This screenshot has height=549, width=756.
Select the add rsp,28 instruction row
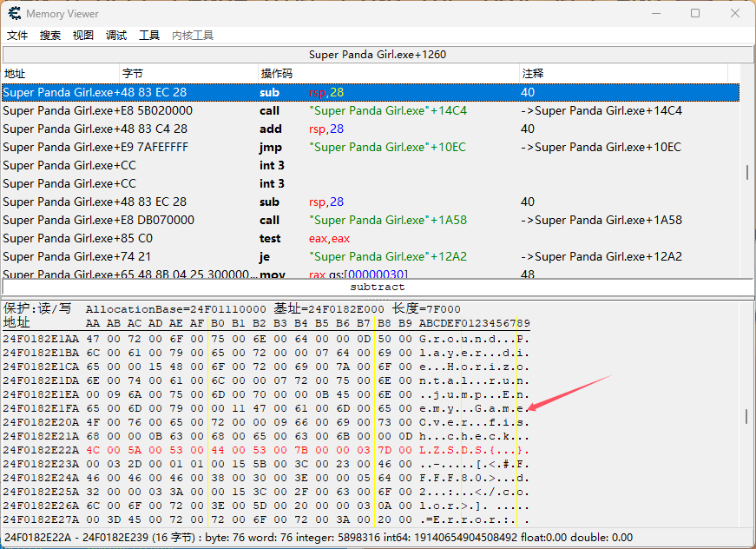tap(371, 129)
